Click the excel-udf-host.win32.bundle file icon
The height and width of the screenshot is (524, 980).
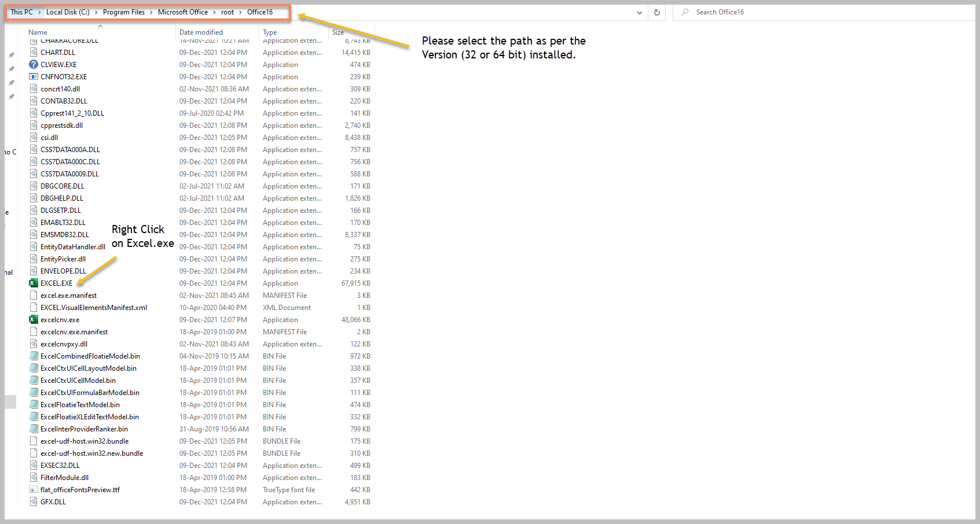(34, 441)
